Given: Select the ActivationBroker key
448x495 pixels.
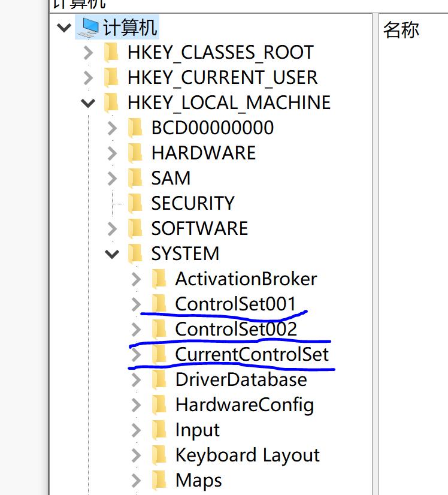Looking at the screenshot, I should point(246,279).
